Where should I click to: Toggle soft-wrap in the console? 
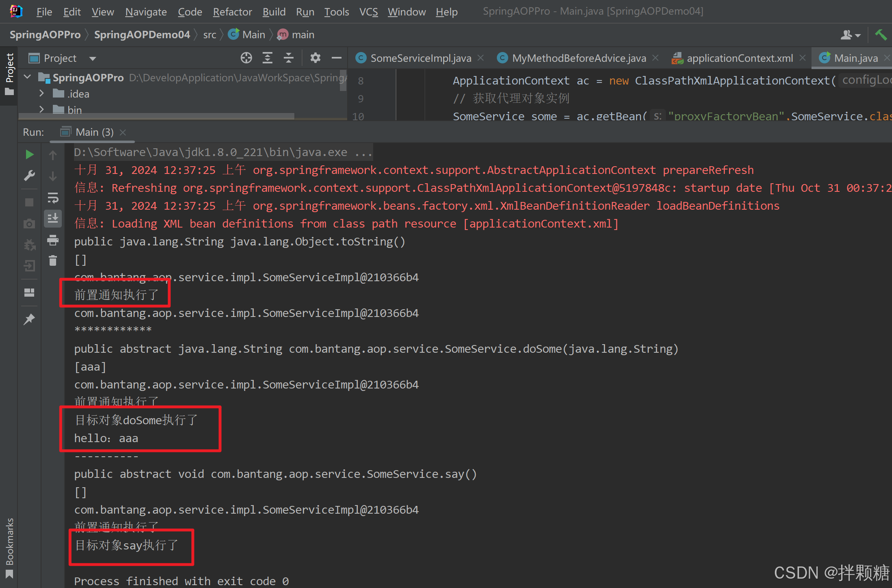pos(53,198)
